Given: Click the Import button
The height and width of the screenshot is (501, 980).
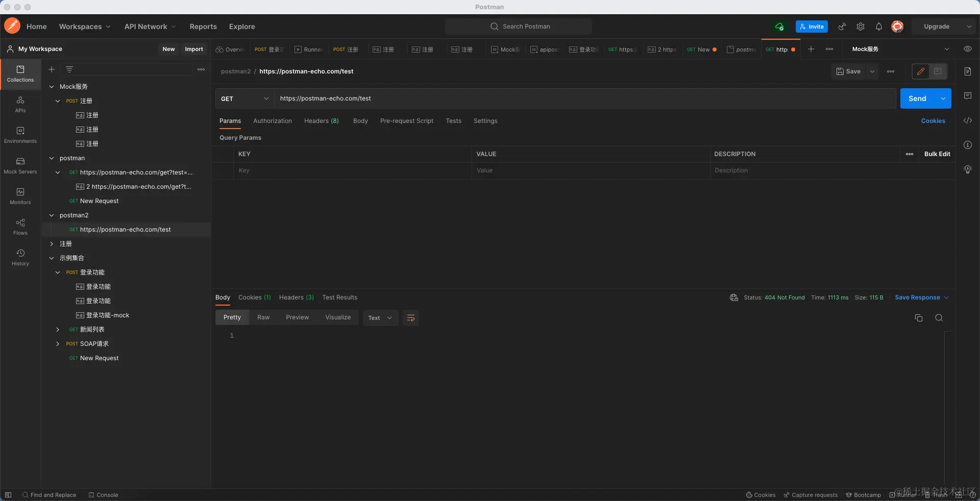Looking at the screenshot, I should [194, 49].
